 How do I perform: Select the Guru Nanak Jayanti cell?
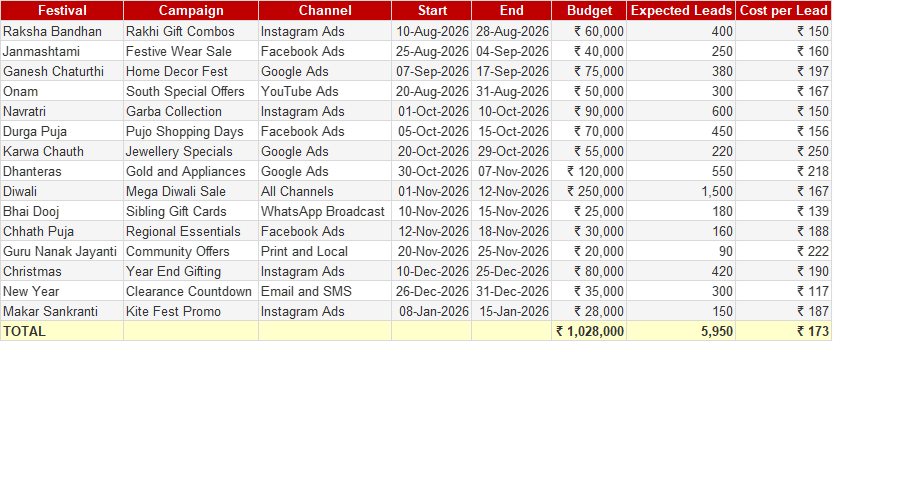(62, 251)
